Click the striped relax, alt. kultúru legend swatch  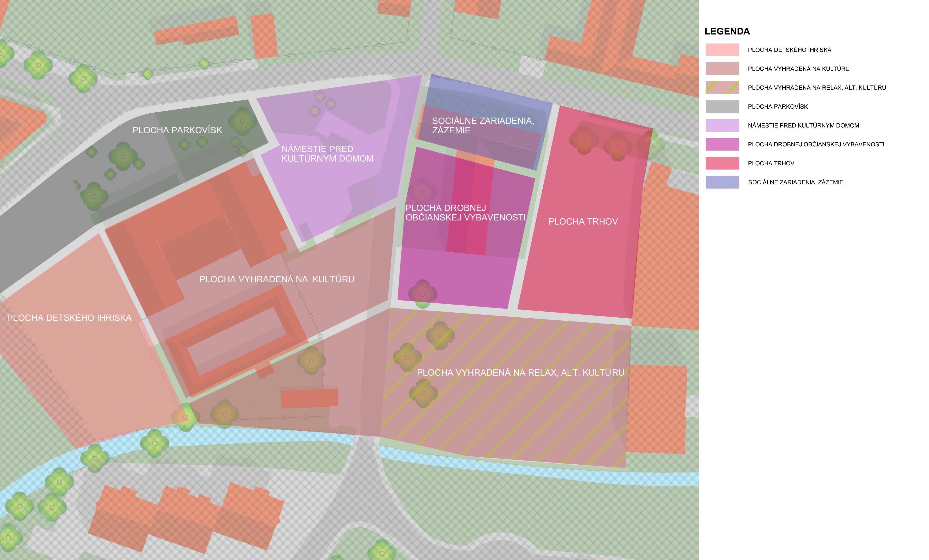tap(722, 87)
